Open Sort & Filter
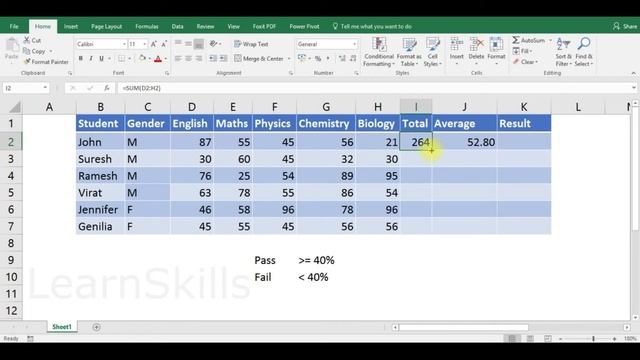This screenshot has height=360, width=640. (563, 52)
